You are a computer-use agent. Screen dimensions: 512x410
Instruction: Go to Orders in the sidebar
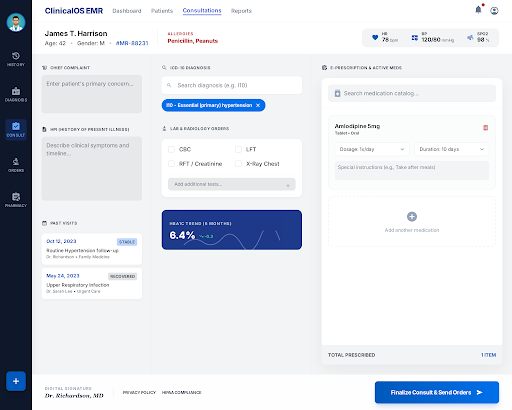(x=16, y=165)
